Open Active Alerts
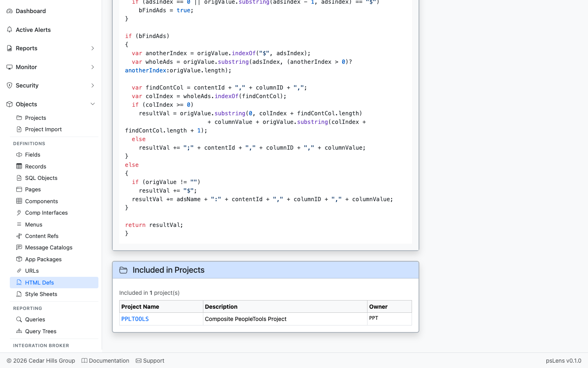 click(33, 30)
